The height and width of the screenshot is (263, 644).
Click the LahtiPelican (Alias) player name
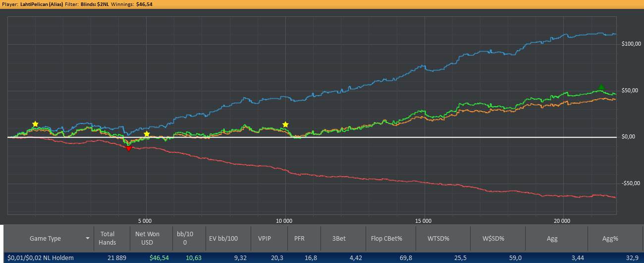pyautogui.click(x=42, y=3)
